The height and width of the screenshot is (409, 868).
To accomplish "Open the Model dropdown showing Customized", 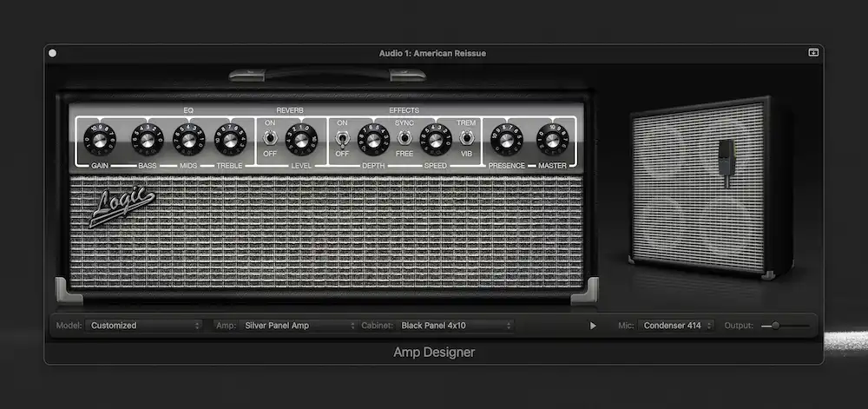I will tap(143, 326).
